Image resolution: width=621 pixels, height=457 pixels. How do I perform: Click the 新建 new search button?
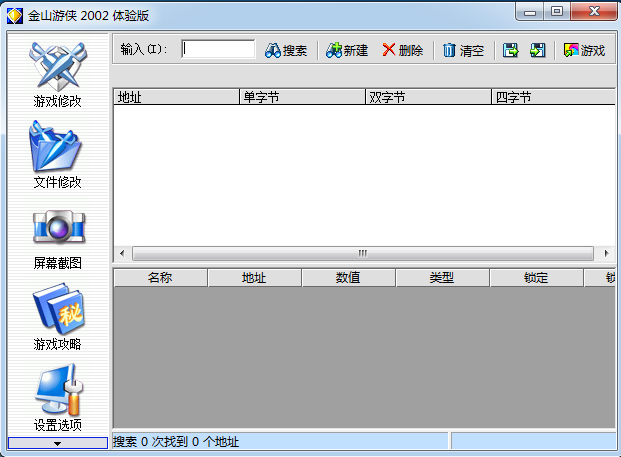[347, 50]
